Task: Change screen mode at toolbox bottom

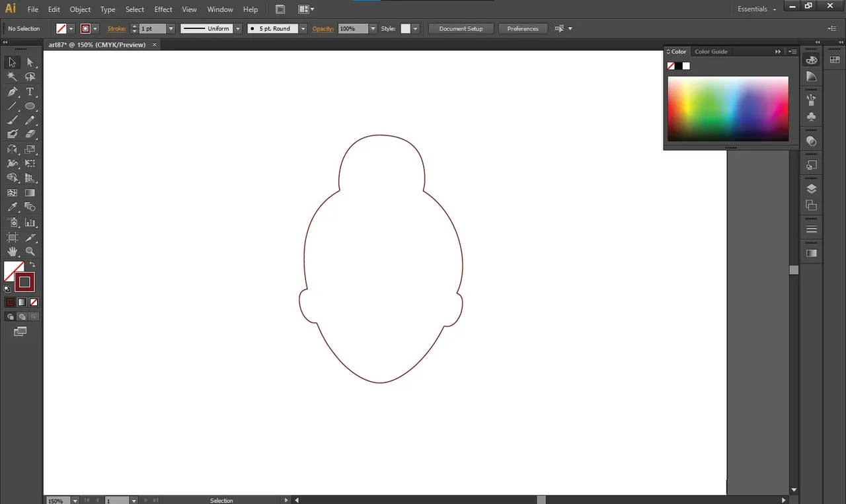Action: click(x=20, y=331)
